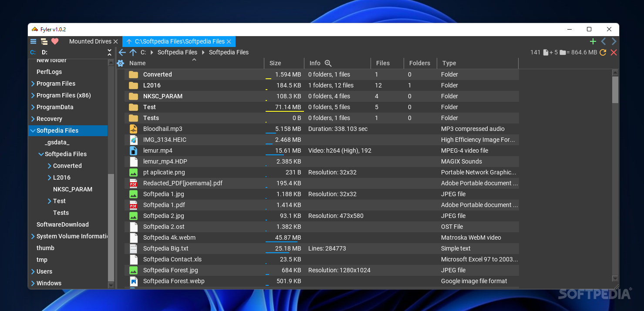
Task: Select the Softpedia 4k.webm file row
Action: tap(322, 237)
